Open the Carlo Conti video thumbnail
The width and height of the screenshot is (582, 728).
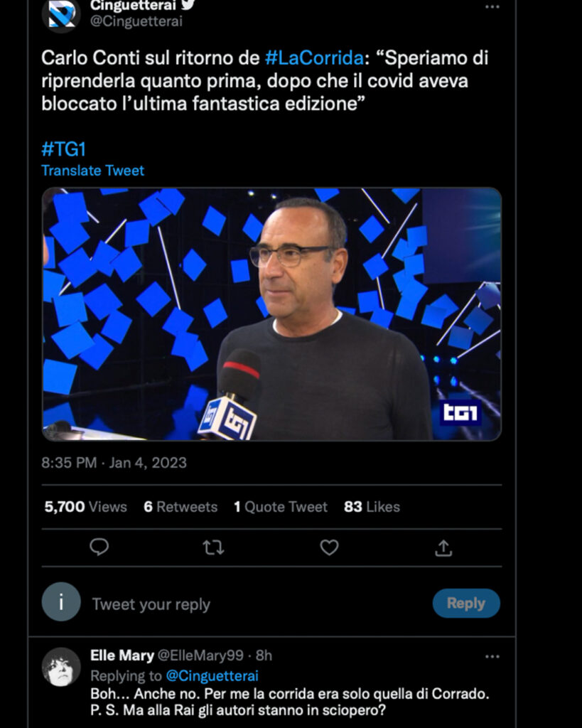click(x=271, y=314)
